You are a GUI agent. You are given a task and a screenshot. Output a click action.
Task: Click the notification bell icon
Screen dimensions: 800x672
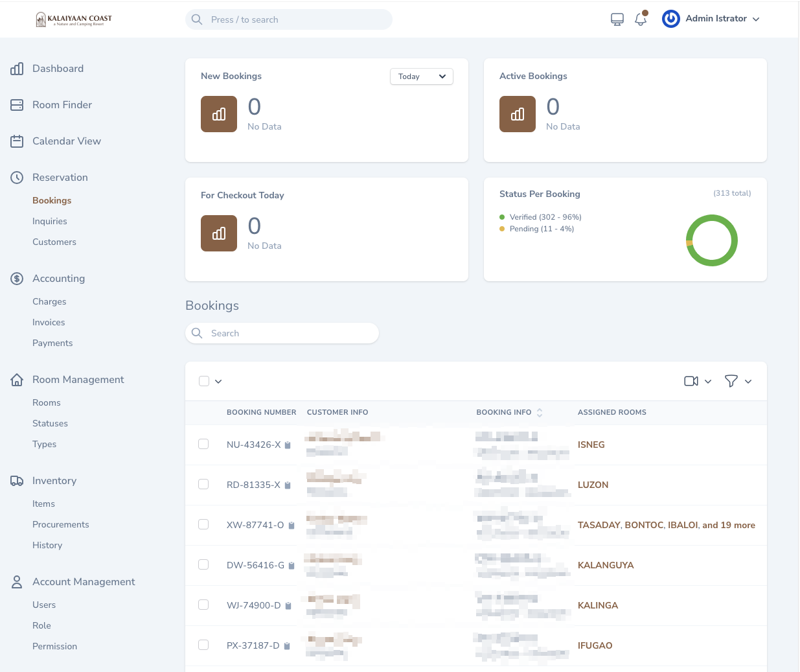point(641,19)
